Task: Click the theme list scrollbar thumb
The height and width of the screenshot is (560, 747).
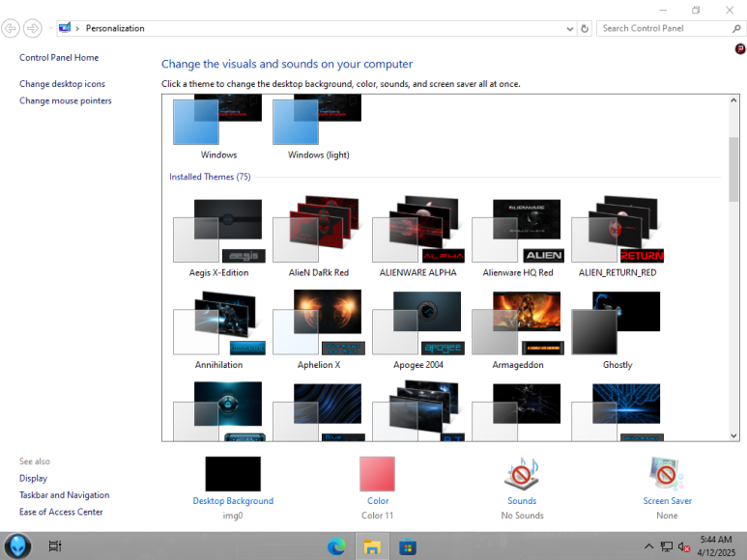Action: click(733, 169)
